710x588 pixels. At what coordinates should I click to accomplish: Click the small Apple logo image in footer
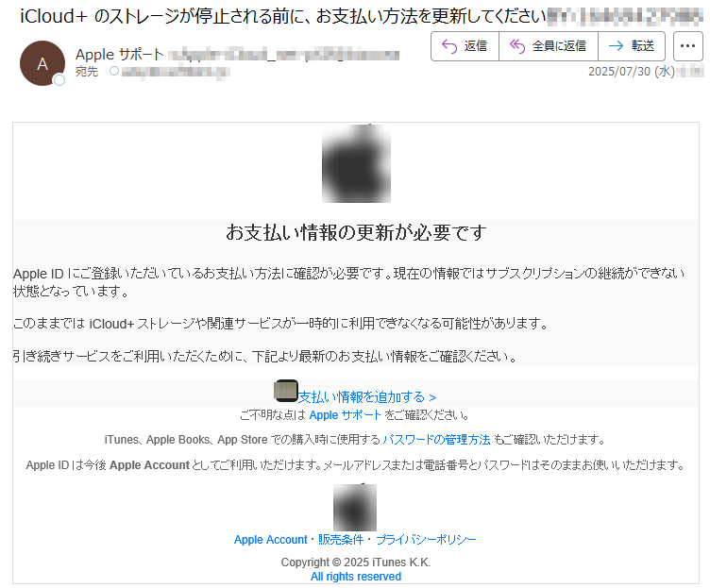(355, 507)
